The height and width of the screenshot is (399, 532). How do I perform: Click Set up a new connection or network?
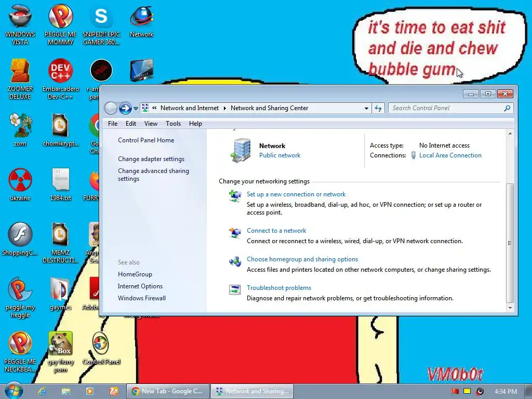tap(296, 194)
